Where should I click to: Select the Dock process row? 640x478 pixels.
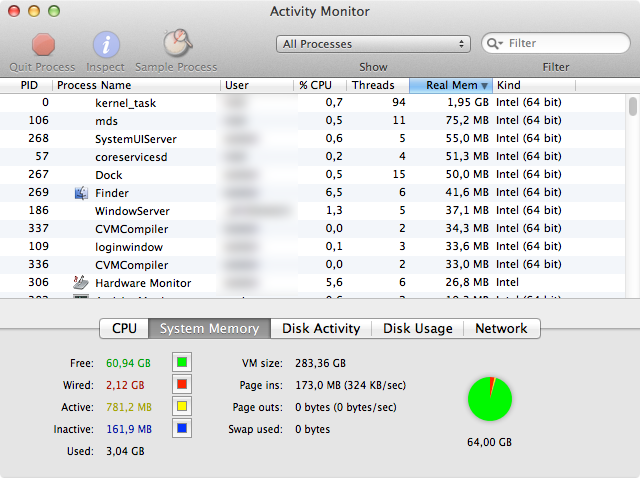(312, 174)
